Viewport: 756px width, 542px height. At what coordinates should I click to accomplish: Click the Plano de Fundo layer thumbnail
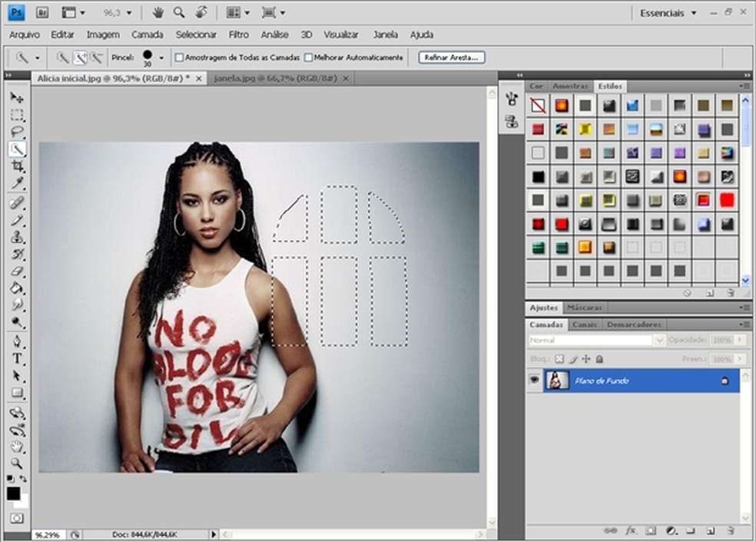[x=557, y=381]
